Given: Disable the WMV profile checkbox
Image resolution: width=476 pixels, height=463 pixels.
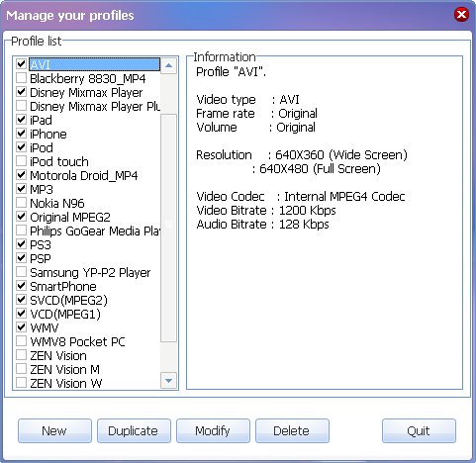Looking at the screenshot, I should point(21,326).
